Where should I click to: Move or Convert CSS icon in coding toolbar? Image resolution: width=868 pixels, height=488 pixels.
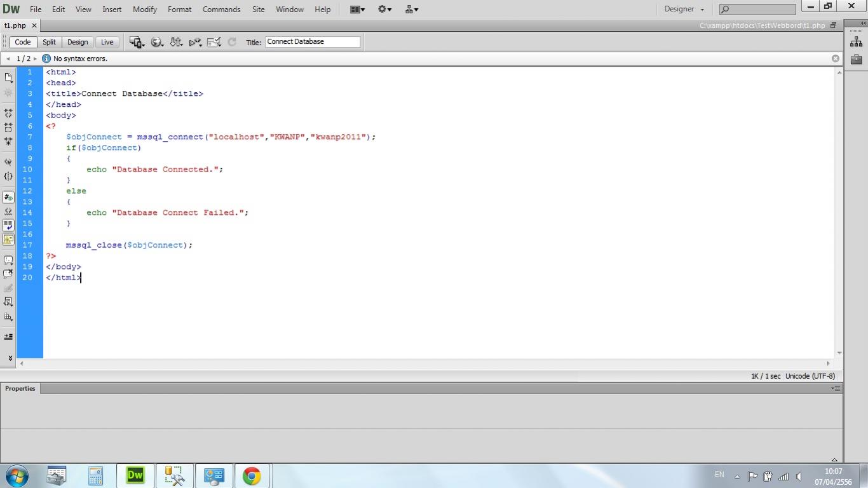tap(8, 316)
